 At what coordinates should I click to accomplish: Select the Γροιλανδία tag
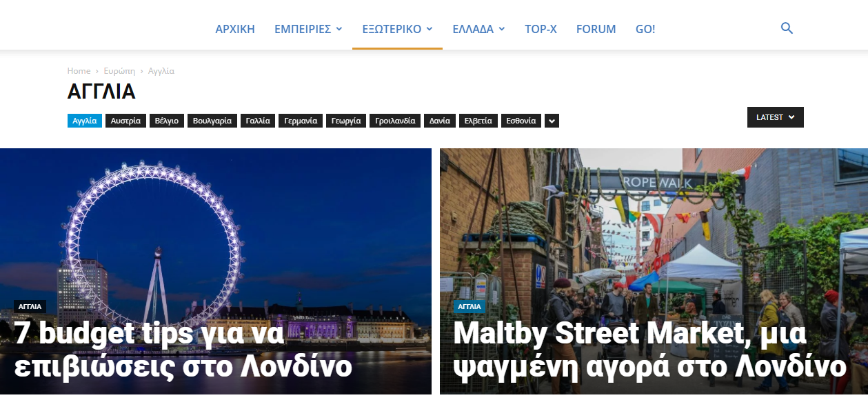[395, 121]
